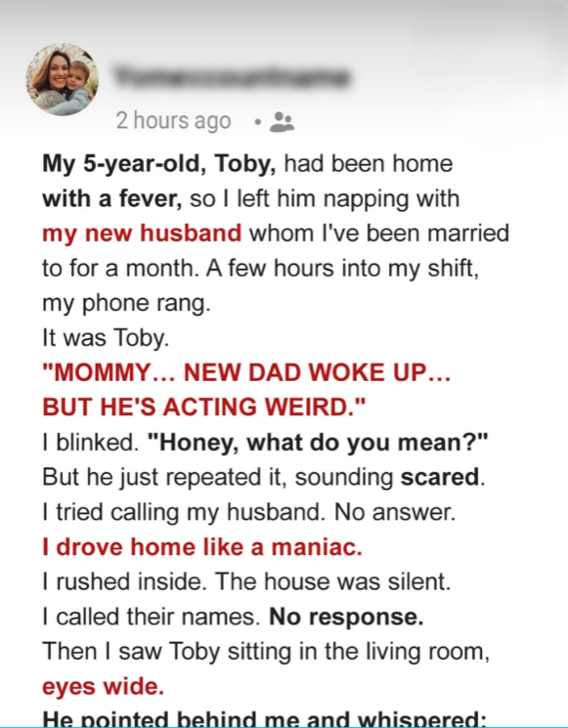Image resolution: width=568 pixels, height=728 pixels.
Task: Click the 'my phone rang.' line
Action: pos(126,304)
